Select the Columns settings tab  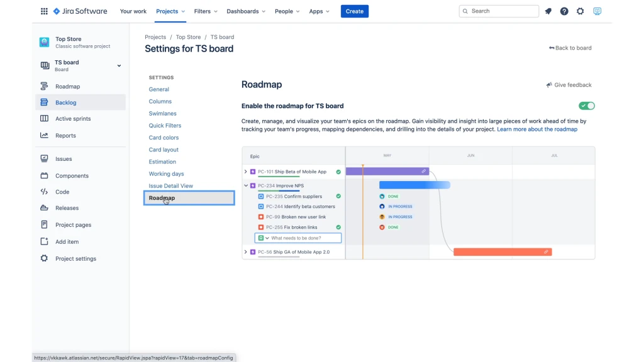[x=160, y=101]
